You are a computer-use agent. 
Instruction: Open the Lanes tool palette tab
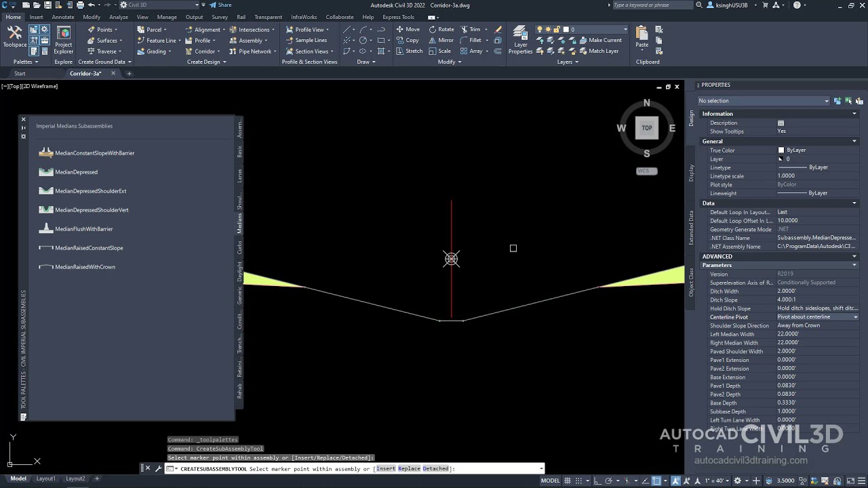click(239, 176)
